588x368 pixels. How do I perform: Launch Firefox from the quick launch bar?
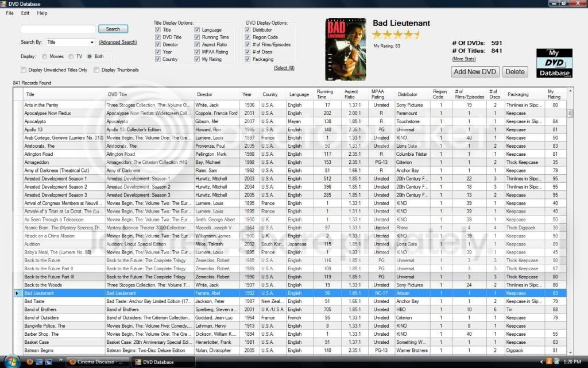pos(30,362)
